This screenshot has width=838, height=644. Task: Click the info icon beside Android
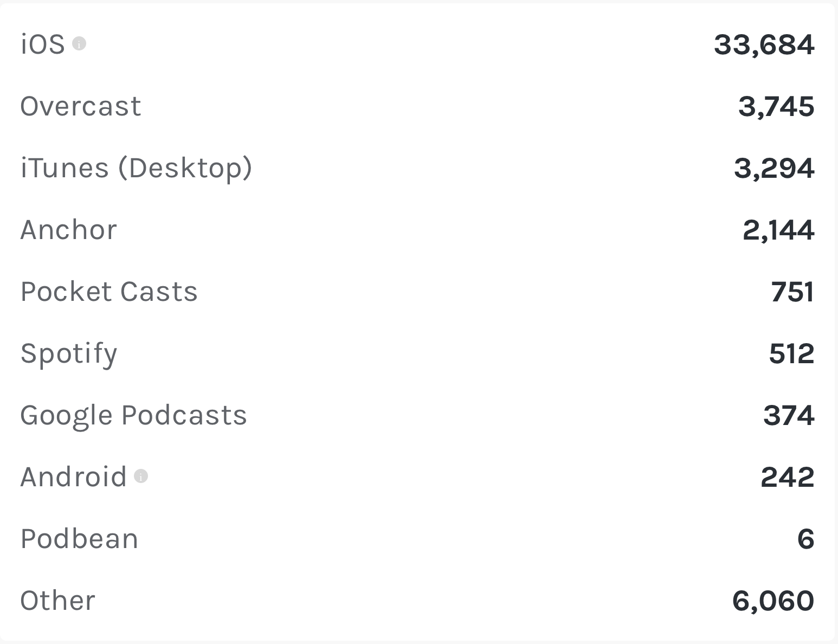click(141, 476)
